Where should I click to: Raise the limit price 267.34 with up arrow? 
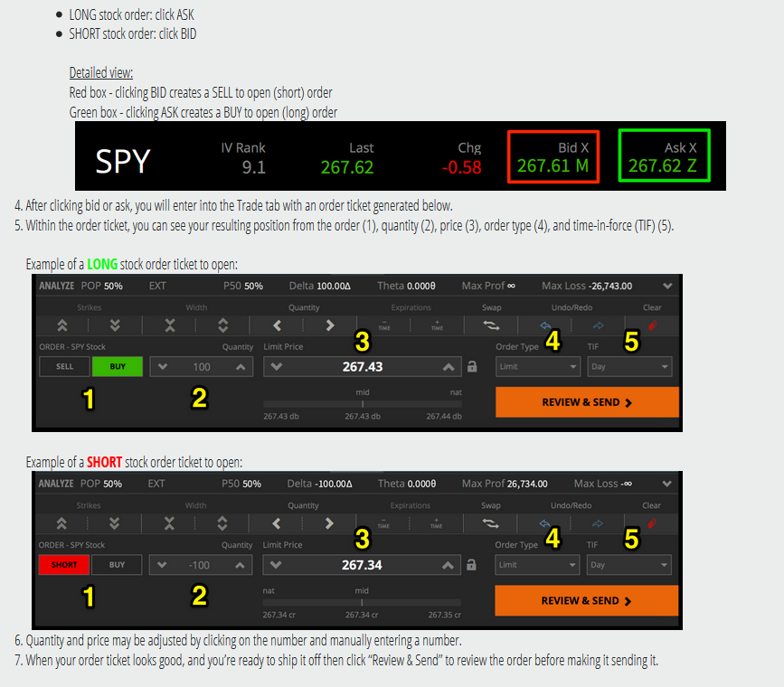[x=448, y=565]
